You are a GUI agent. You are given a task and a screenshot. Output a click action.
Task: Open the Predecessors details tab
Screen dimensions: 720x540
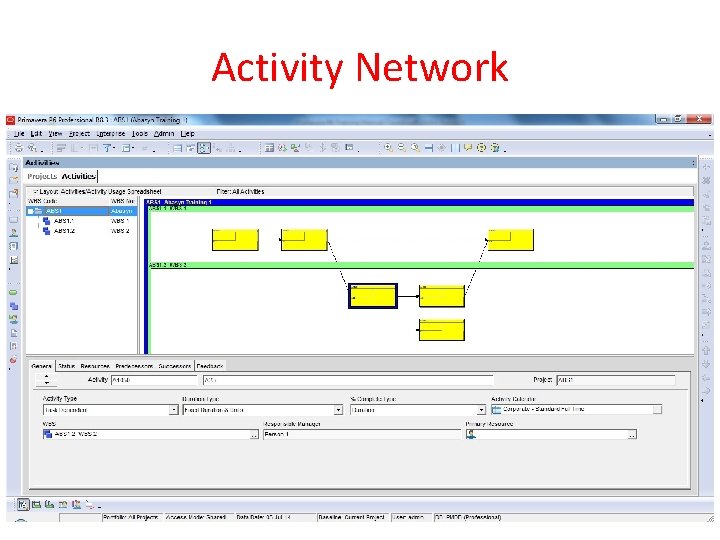[x=134, y=366]
